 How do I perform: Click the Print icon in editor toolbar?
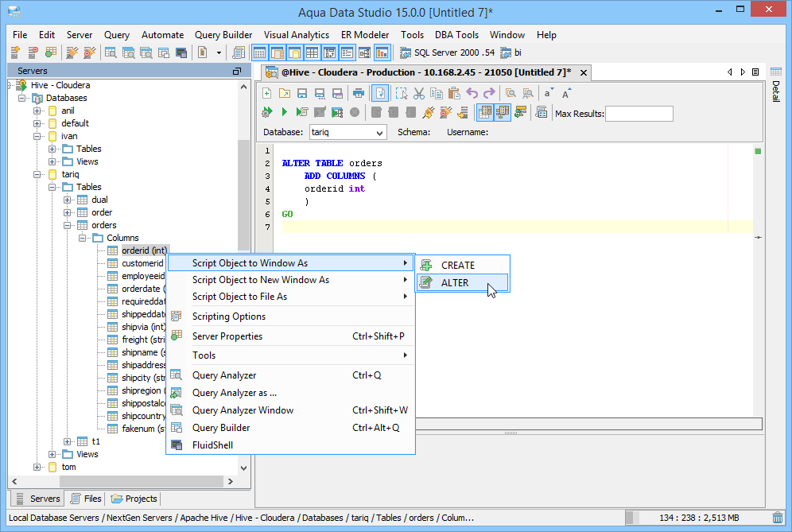[x=359, y=94]
